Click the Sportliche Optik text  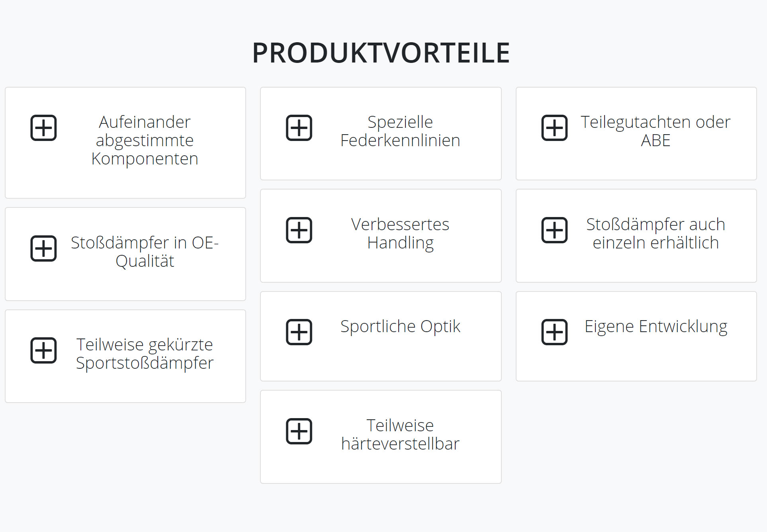tap(400, 327)
